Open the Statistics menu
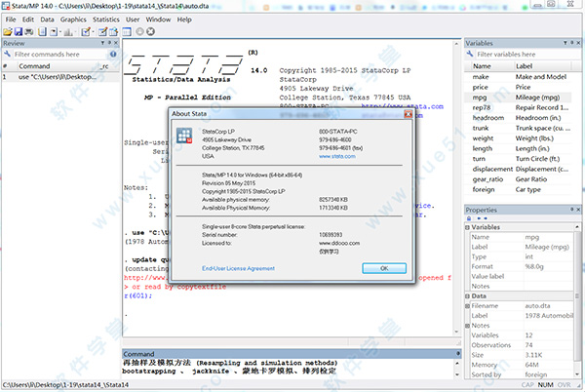The height and width of the screenshot is (392, 585). 106,19
